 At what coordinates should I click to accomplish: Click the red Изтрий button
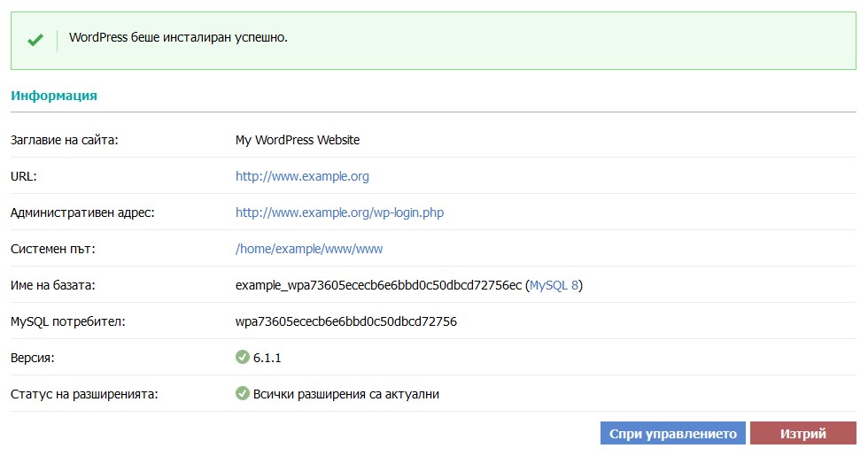point(803,433)
